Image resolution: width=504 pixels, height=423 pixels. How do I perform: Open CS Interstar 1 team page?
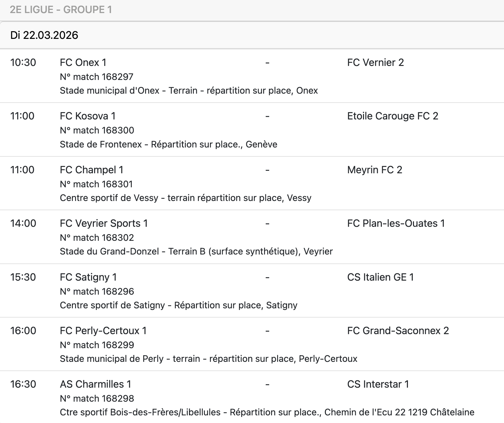click(x=378, y=384)
